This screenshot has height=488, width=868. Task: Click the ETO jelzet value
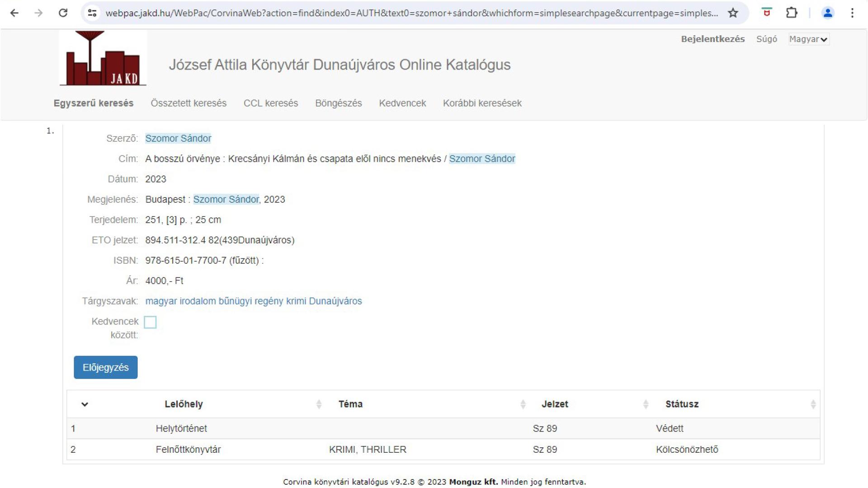pyautogui.click(x=220, y=240)
